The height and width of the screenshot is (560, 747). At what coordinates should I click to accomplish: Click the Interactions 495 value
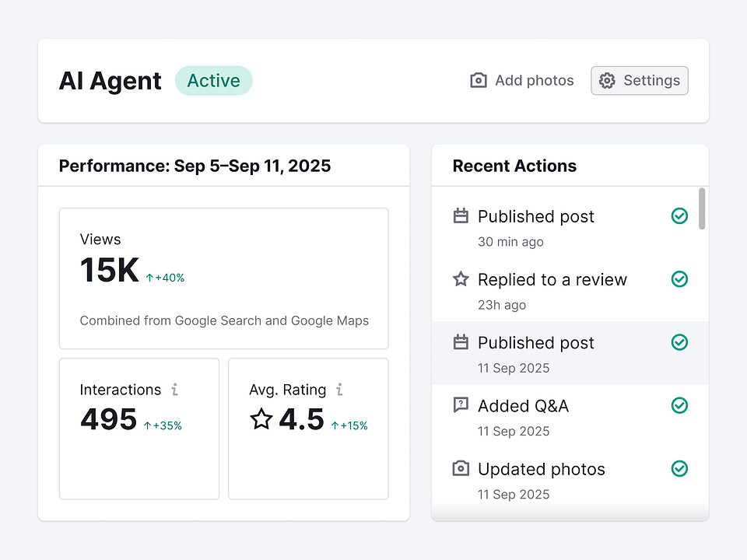point(109,420)
